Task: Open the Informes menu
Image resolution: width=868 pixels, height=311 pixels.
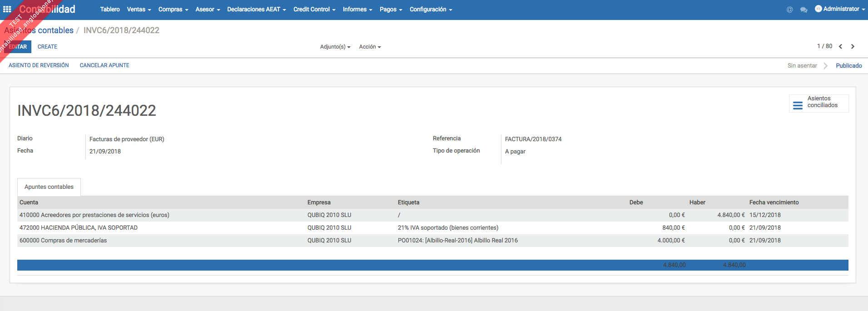Action: [x=357, y=9]
